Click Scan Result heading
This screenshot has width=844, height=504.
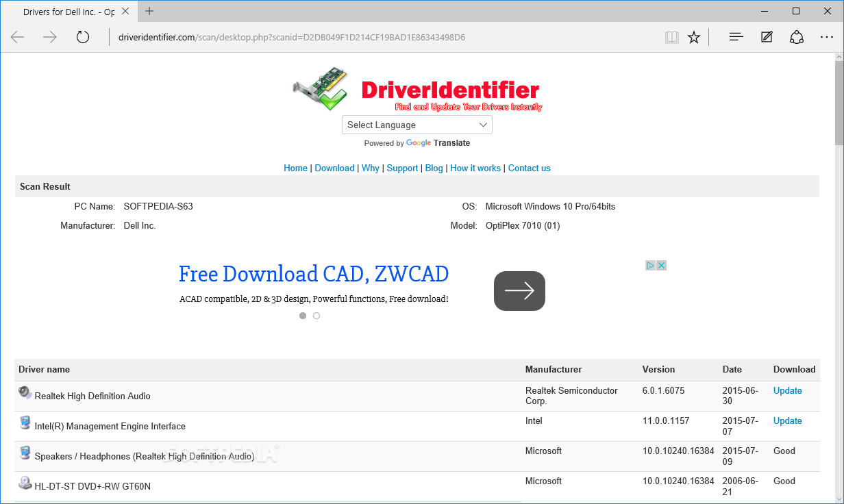pyautogui.click(x=45, y=186)
